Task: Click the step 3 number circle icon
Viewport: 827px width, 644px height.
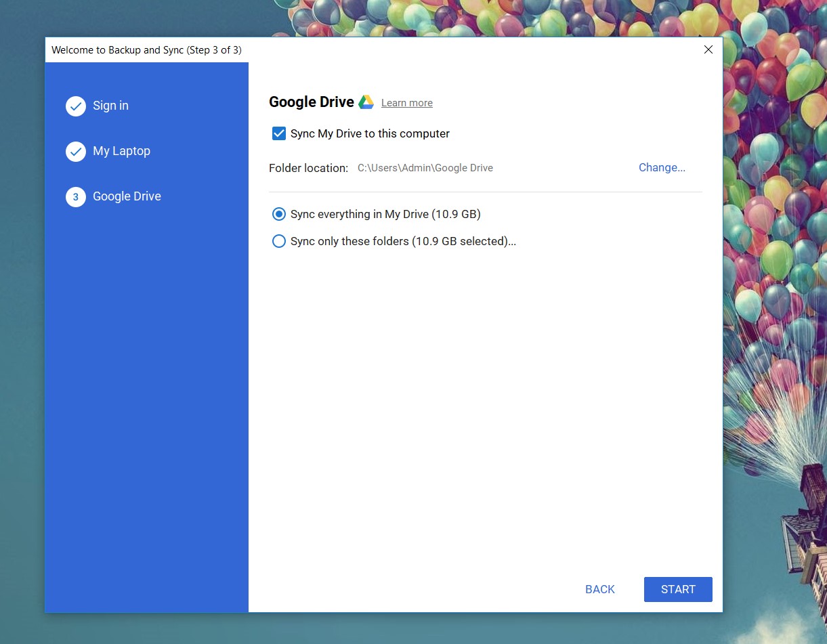Action: point(76,197)
